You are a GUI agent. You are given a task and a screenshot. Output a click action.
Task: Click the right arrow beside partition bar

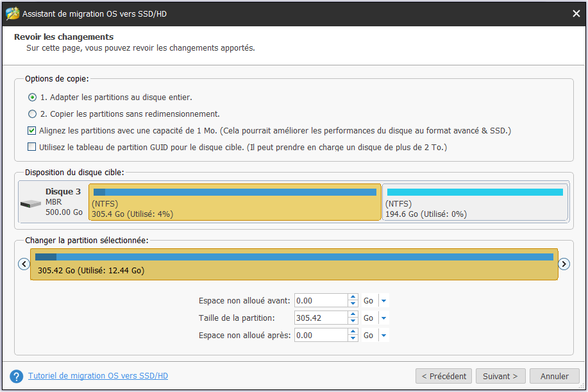[x=564, y=264]
